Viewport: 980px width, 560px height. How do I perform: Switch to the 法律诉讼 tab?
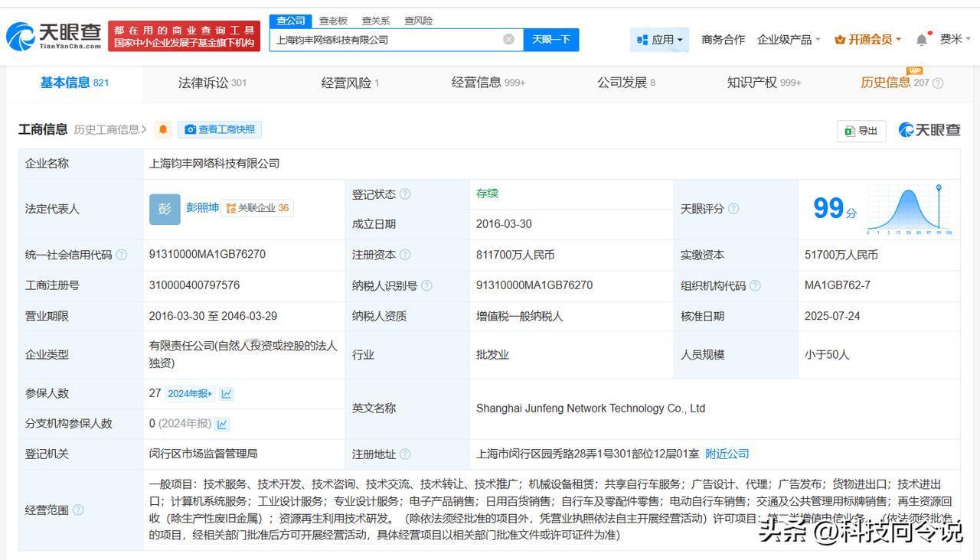pos(212,83)
